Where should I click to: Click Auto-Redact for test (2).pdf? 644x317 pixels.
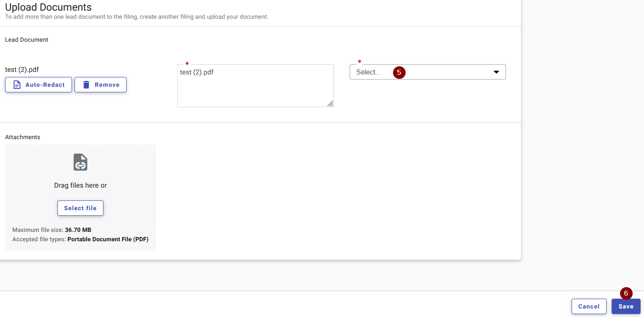[38, 85]
